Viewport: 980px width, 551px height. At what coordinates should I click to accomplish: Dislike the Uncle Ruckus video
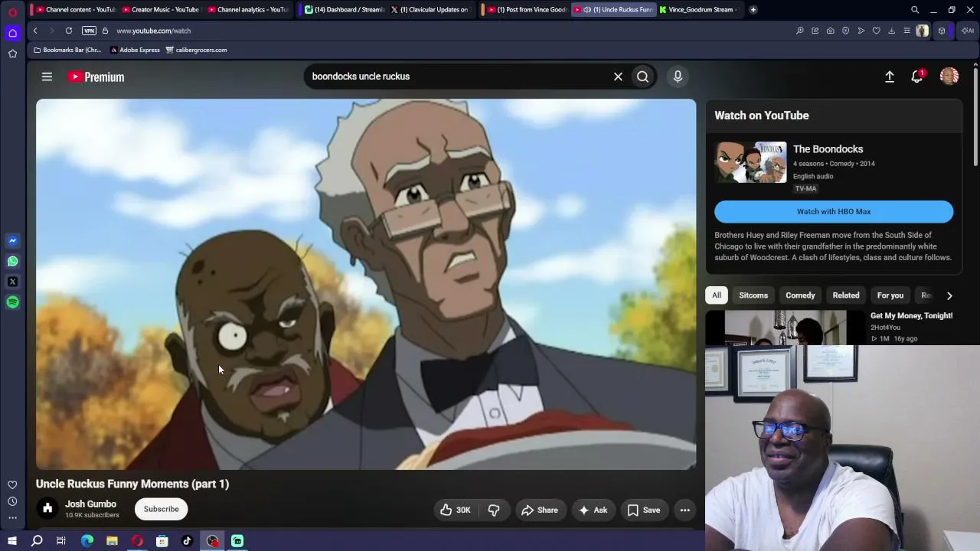494,510
